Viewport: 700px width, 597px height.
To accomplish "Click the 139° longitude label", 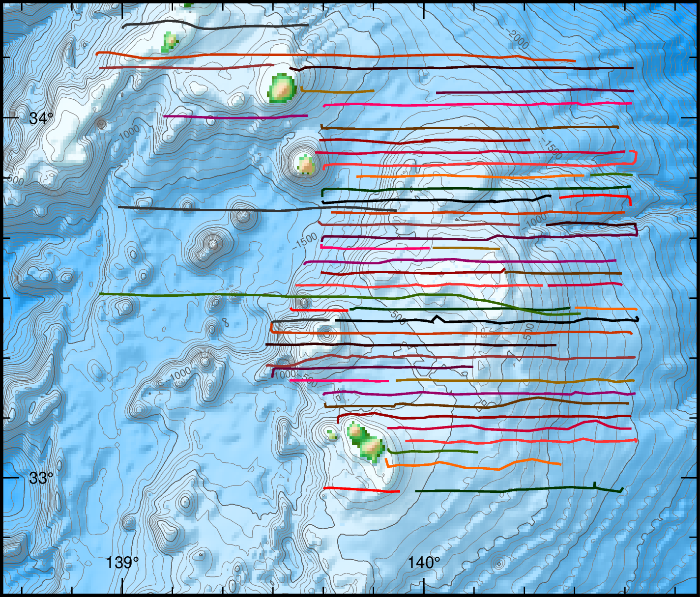I will click(122, 563).
